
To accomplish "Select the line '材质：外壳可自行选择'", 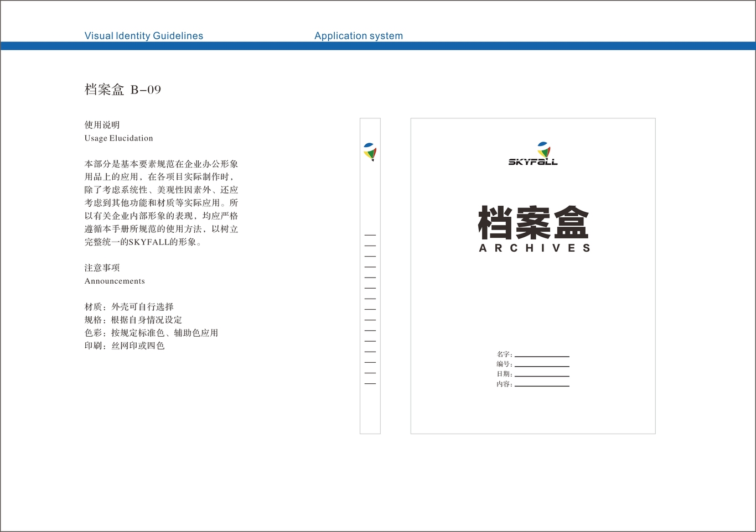I will click(129, 307).
